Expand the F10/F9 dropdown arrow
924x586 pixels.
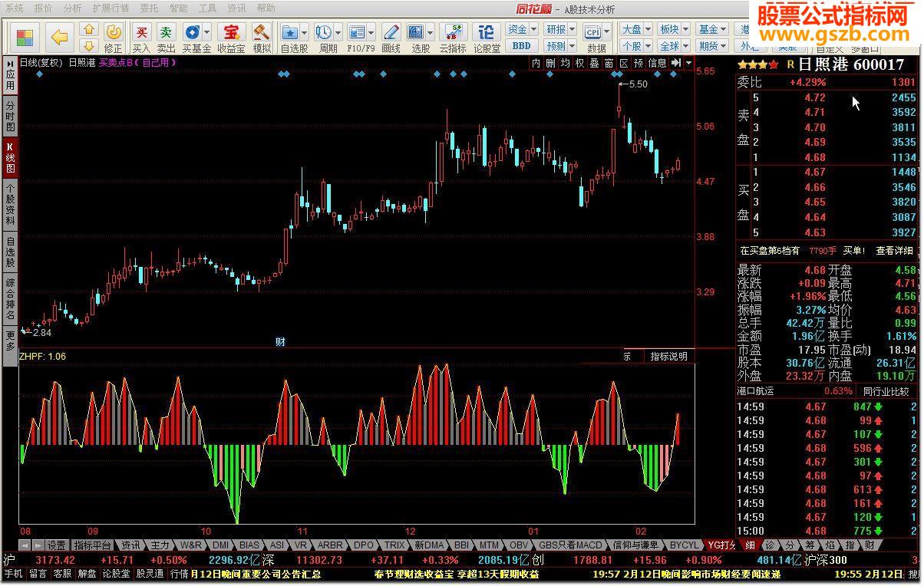pos(371,32)
